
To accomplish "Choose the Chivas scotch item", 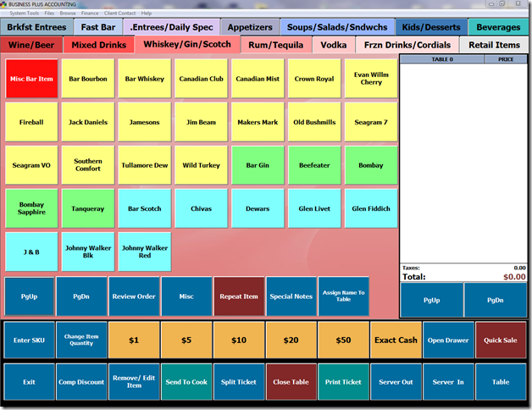I will pos(202,208).
